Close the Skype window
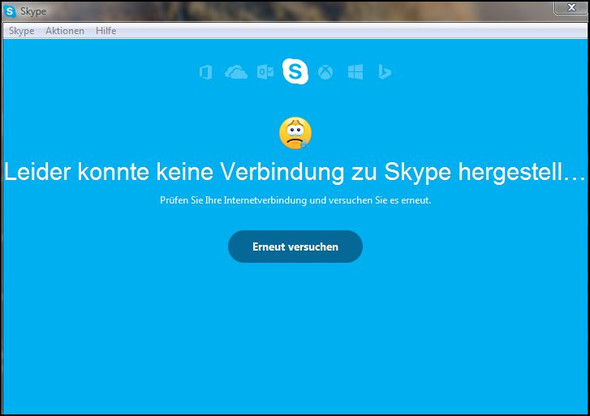This screenshot has width=590, height=416. click(x=571, y=8)
